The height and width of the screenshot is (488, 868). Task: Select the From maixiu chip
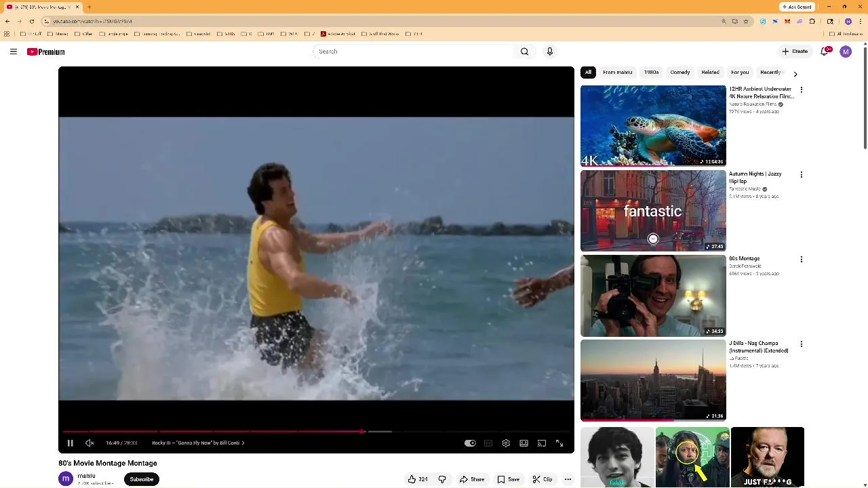(x=617, y=73)
